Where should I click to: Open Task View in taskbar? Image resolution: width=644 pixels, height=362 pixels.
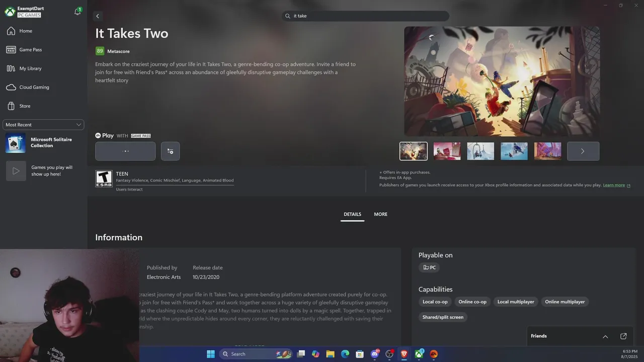click(x=301, y=354)
